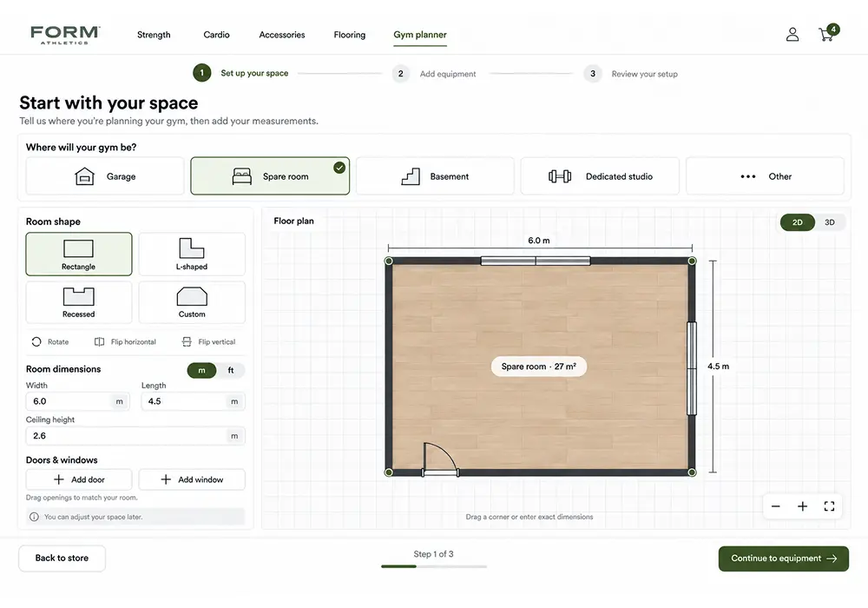Select the door on the floor plan
868x608 pixels.
[x=441, y=459]
